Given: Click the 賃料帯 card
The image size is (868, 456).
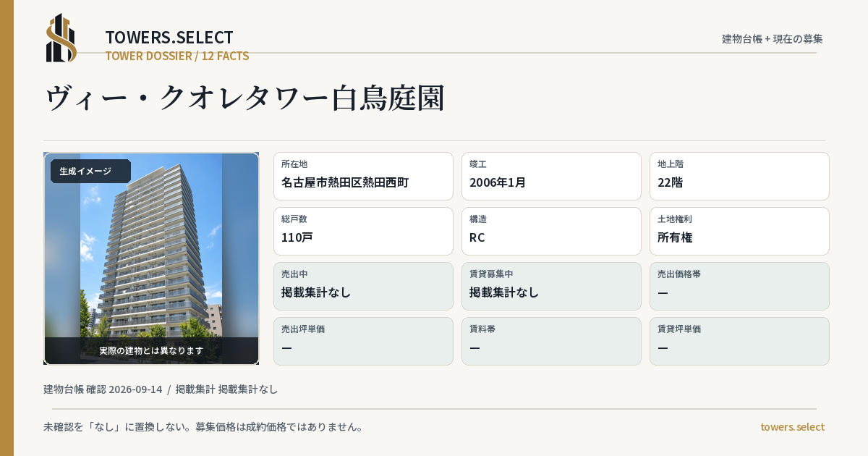Looking at the screenshot, I should click(551, 341).
